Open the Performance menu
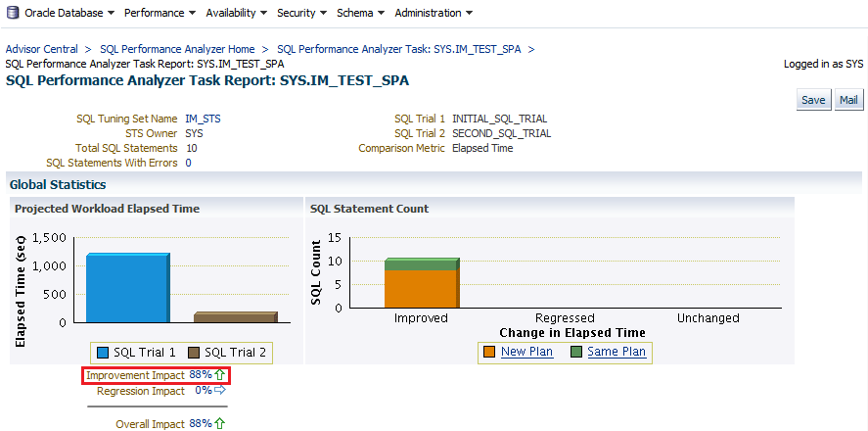This screenshot has width=868, height=431. pyautogui.click(x=160, y=13)
